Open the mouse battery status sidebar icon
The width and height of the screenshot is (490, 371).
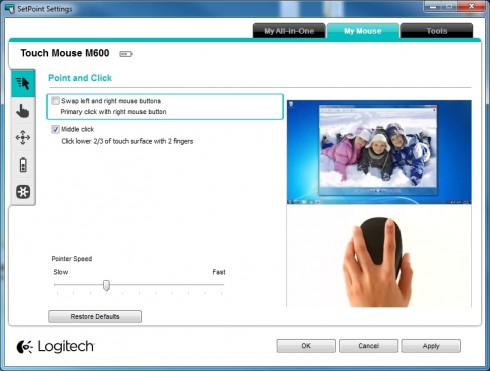23,165
